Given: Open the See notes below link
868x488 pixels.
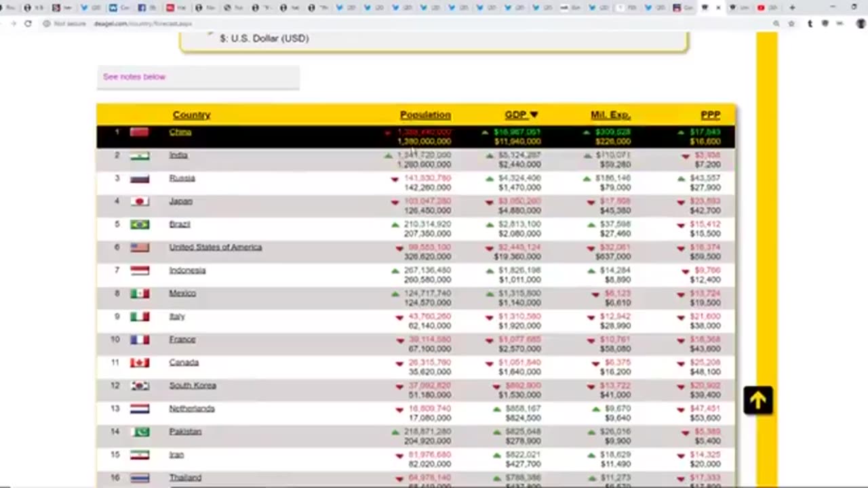Looking at the screenshot, I should coord(134,77).
